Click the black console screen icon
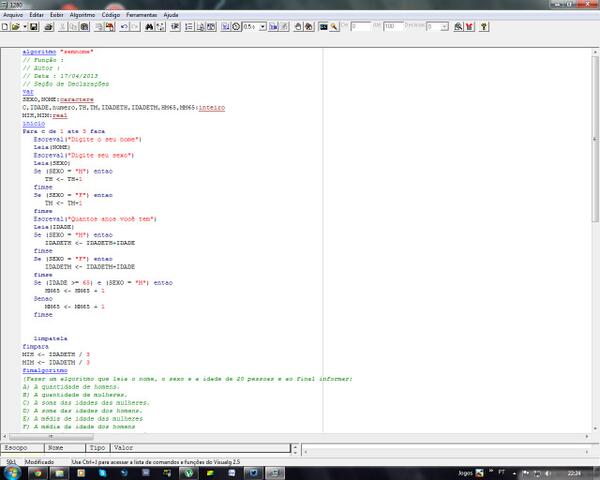This screenshot has width=600, height=480. pyautogui.click(x=323, y=27)
